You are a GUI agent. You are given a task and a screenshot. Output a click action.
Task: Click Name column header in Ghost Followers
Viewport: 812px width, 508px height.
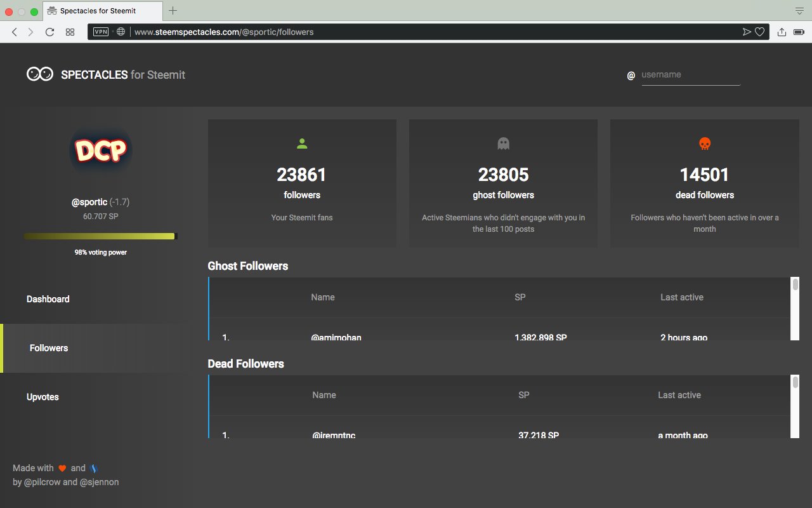click(323, 297)
